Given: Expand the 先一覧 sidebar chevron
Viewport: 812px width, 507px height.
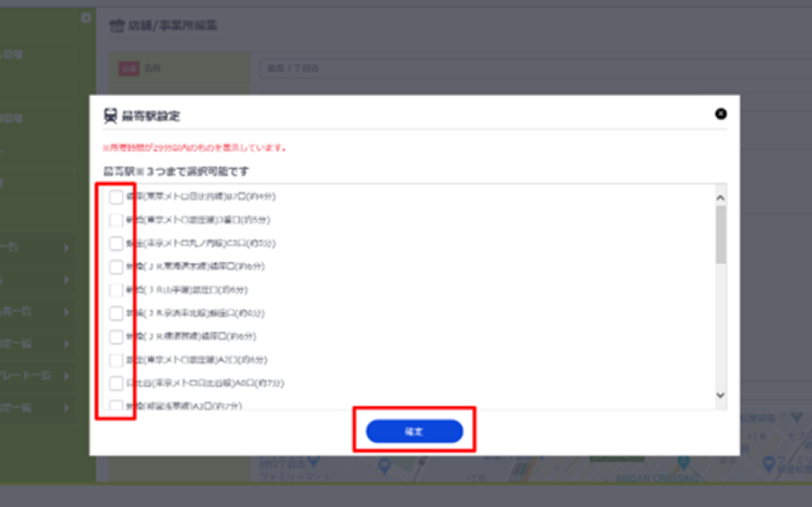Looking at the screenshot, I should point(66,312).
